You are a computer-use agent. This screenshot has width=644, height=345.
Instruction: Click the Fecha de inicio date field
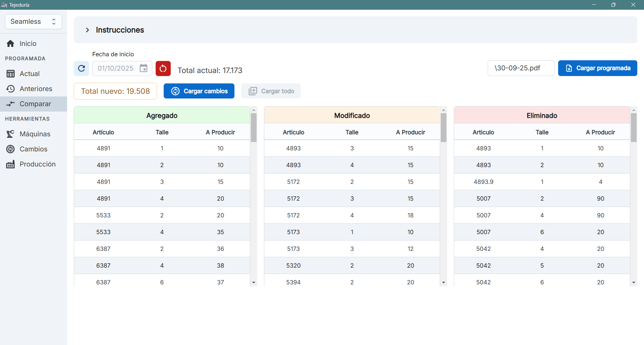(116, 68)
